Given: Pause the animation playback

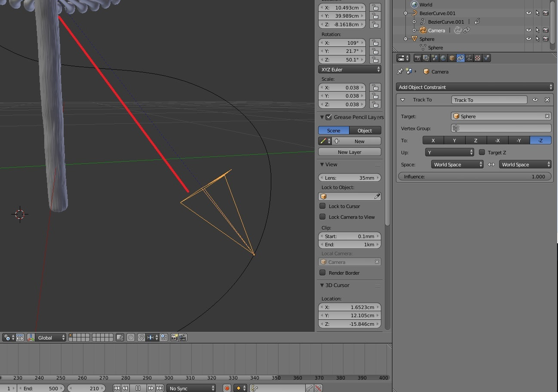Looking at the screenshot, I should coord(138,388).
